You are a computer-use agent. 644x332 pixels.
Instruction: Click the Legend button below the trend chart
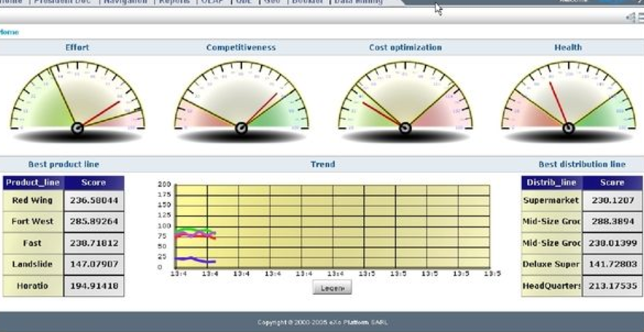[x=332, y=287]
